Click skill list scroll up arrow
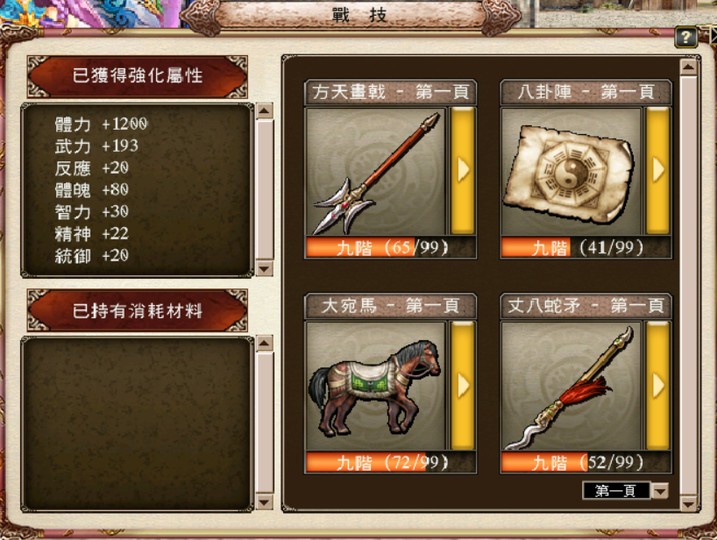 point(688,67)
